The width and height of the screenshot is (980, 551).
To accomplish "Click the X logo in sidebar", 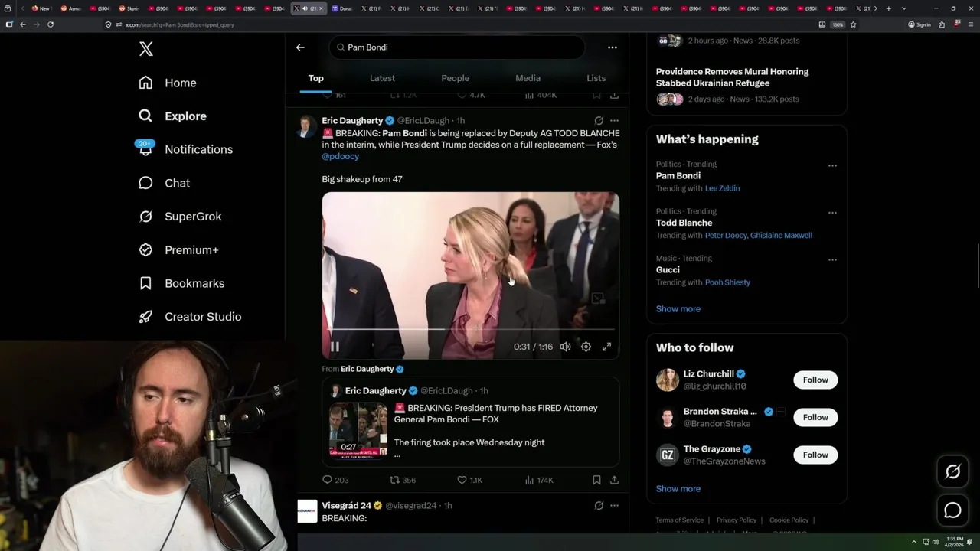I will pos(146,49).
